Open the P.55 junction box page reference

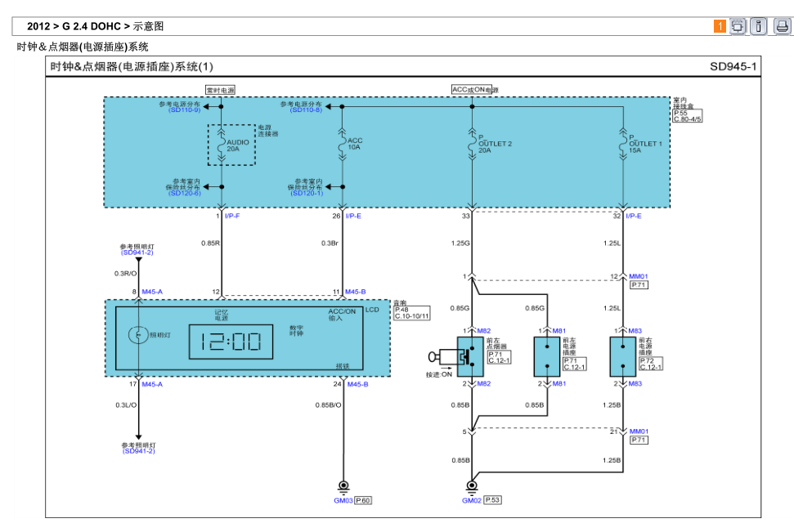(x=681, y=114)
